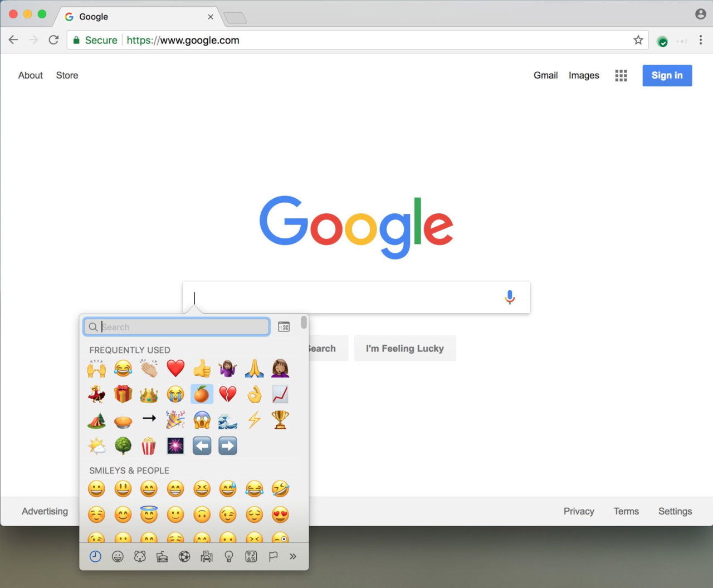Open the Advertising footer link
Image resolution: width=713 pixels, height=588 pixels.
(45, 511)
